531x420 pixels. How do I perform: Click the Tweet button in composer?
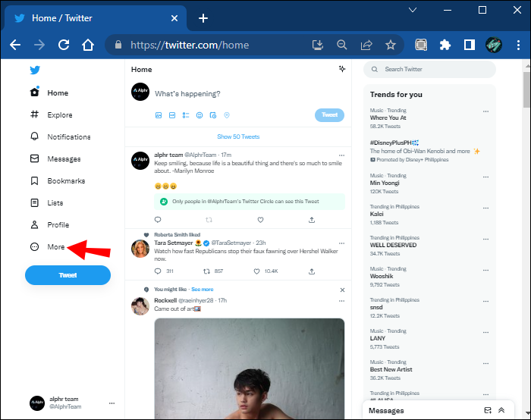coord(329,115)
